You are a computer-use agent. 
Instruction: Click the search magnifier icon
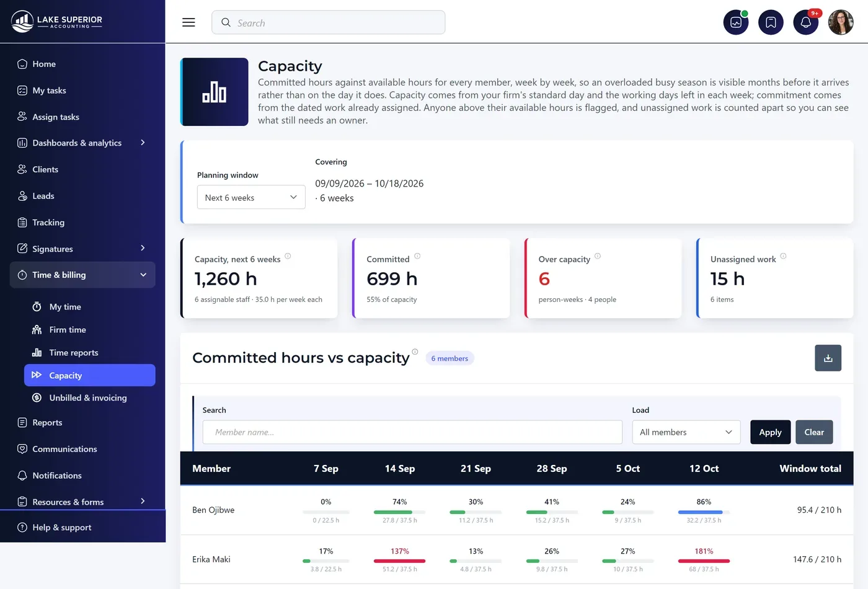[x=226, y=22]
